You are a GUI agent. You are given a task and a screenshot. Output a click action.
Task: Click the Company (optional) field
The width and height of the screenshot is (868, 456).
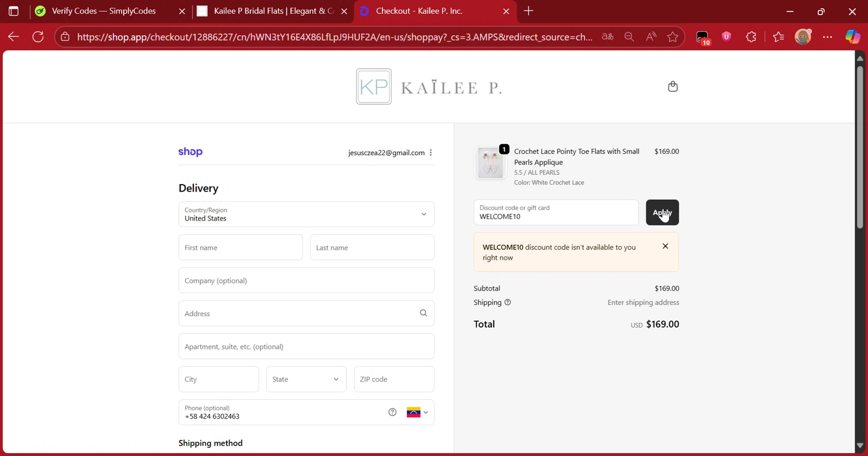(306, 280)
